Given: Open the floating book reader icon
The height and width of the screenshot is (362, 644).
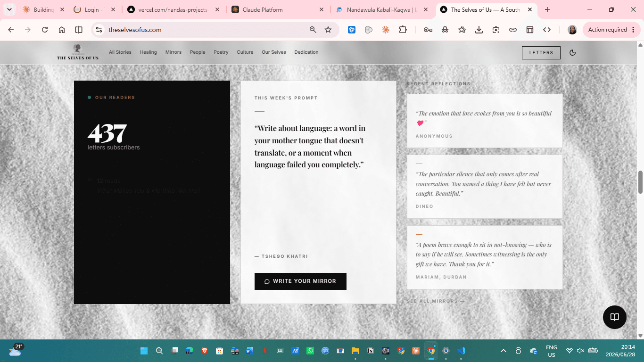Looking at the screenshot, I should [x=615, y=317].
